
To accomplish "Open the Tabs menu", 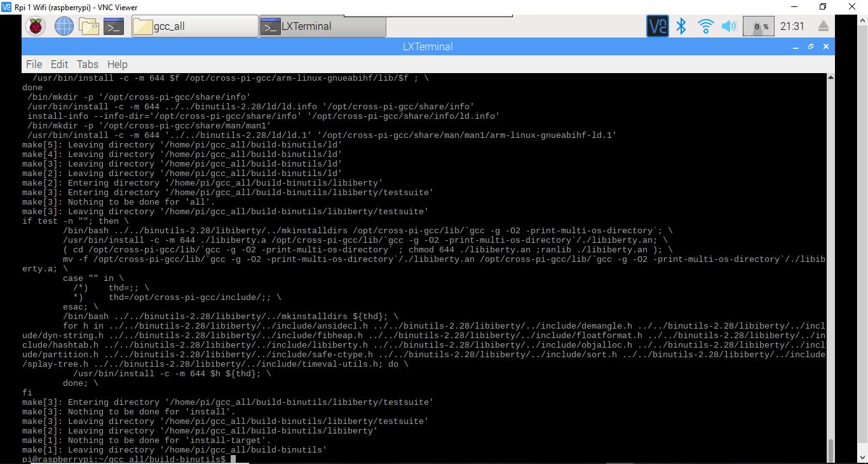I will [88, 64].
